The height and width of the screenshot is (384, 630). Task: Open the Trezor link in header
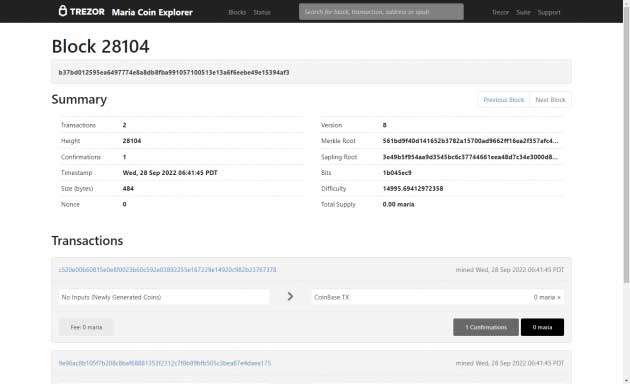pyautogui.click(x=500, y=12)
